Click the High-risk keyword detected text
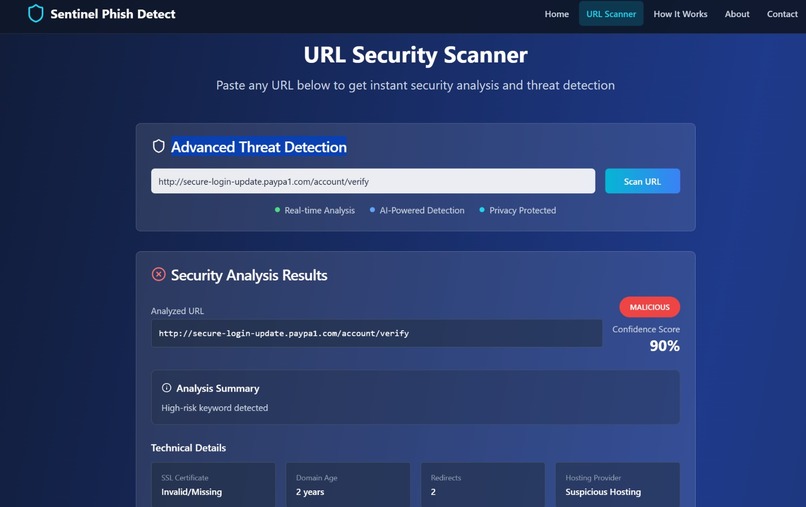This screenshot has height=507, width=806. (x=215, y=408)
